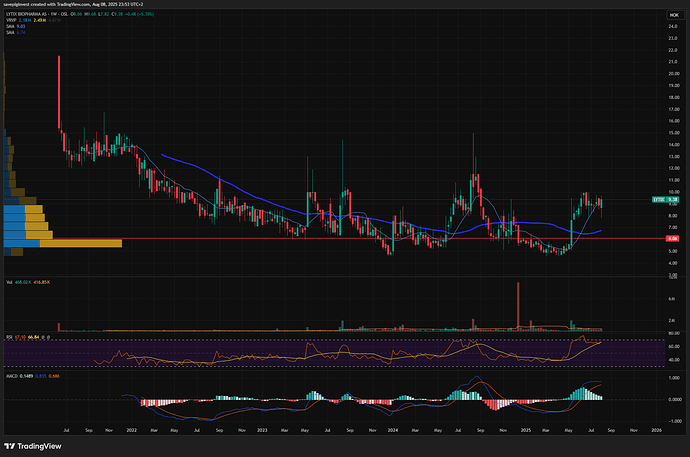
Task: Click the 40.00 RSI scale label
Action: click(x=673, y=360)
